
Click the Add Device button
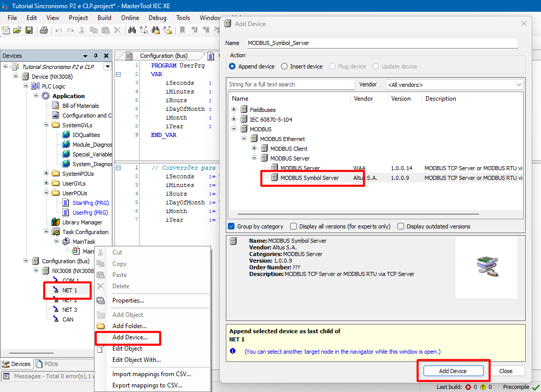click(453, 371)
